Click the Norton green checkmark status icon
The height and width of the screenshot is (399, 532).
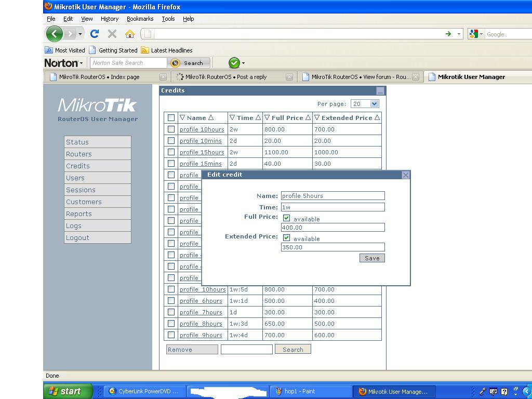coord(234,63)
